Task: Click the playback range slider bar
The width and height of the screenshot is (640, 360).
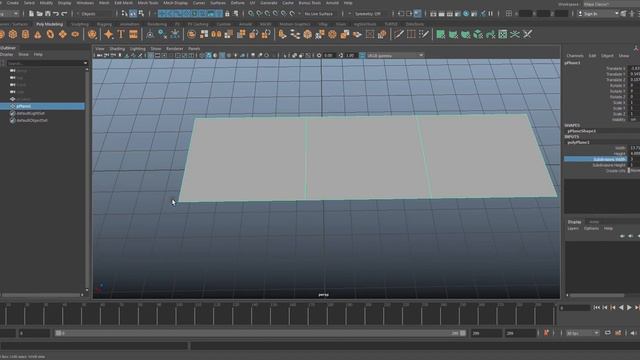Action: [260, 333]
